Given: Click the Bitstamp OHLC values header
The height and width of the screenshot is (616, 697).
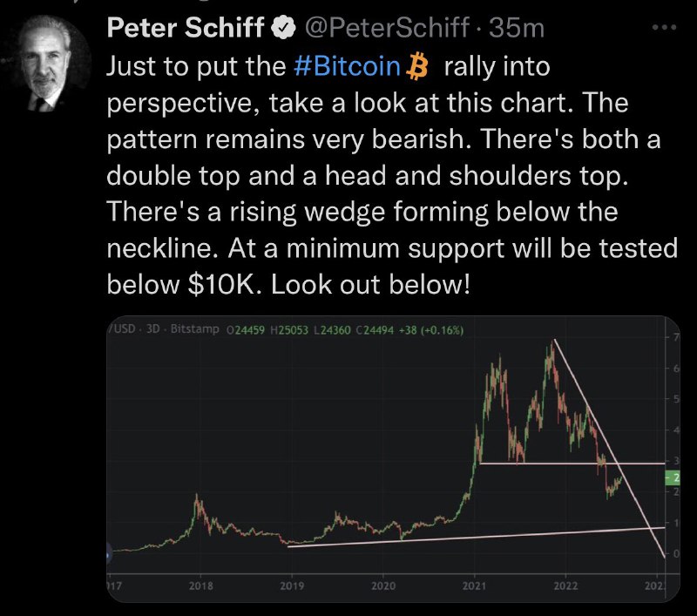Looking at the screenshot, I should [x=345, y=330].
